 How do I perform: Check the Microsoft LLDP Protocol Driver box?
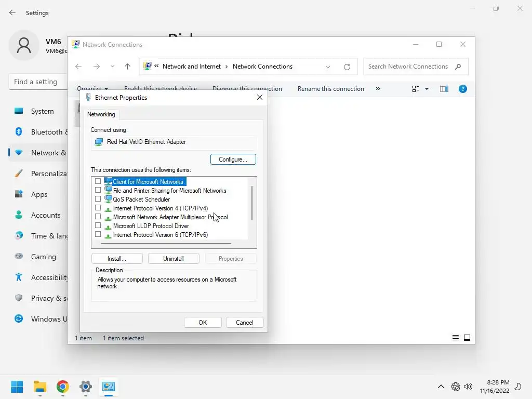(x=98, y=225)
